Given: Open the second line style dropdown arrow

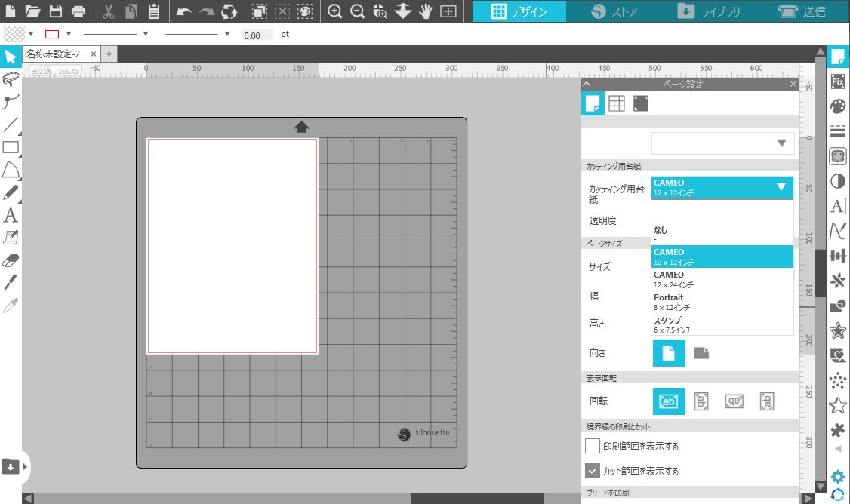Looking at the screenshot, I should click(226, 34).
